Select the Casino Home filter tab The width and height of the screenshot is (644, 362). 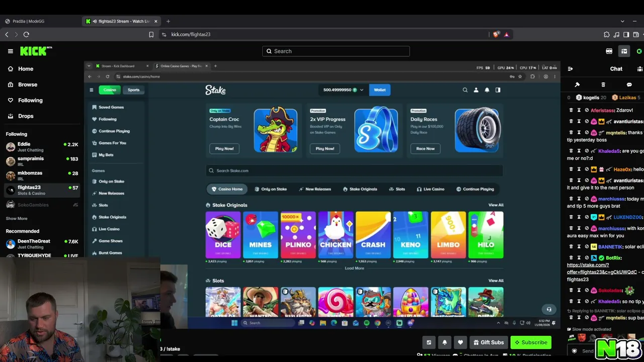click(x=227, y=189)
